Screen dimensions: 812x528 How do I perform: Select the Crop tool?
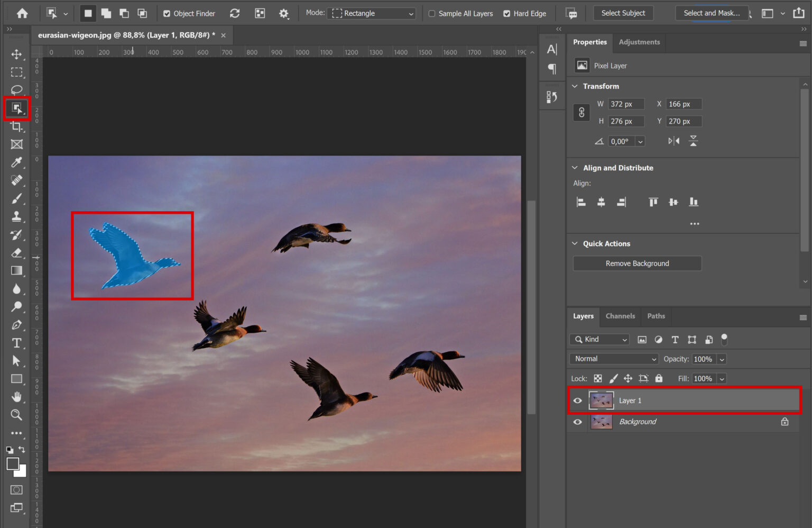16,126
